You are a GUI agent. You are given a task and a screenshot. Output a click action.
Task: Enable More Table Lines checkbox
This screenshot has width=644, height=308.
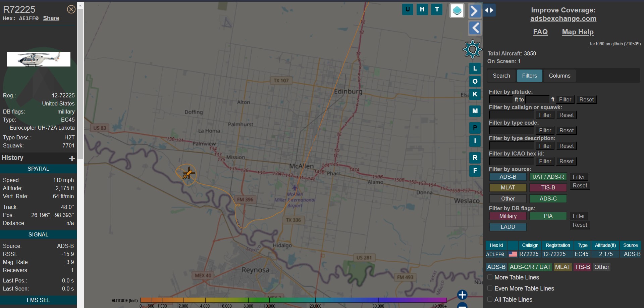[x=490, y=277]
